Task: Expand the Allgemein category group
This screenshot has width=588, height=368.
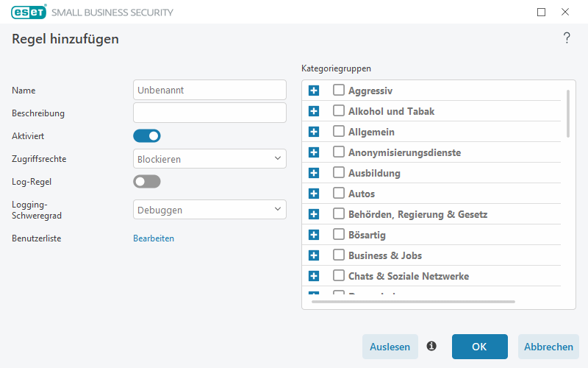Action: pyautogui.click(x=314, y=132)
